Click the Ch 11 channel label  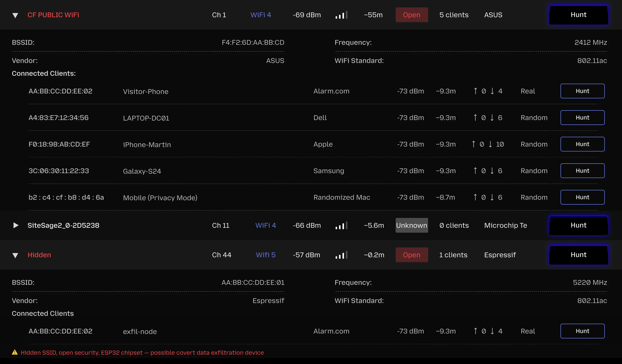[221, 225]
